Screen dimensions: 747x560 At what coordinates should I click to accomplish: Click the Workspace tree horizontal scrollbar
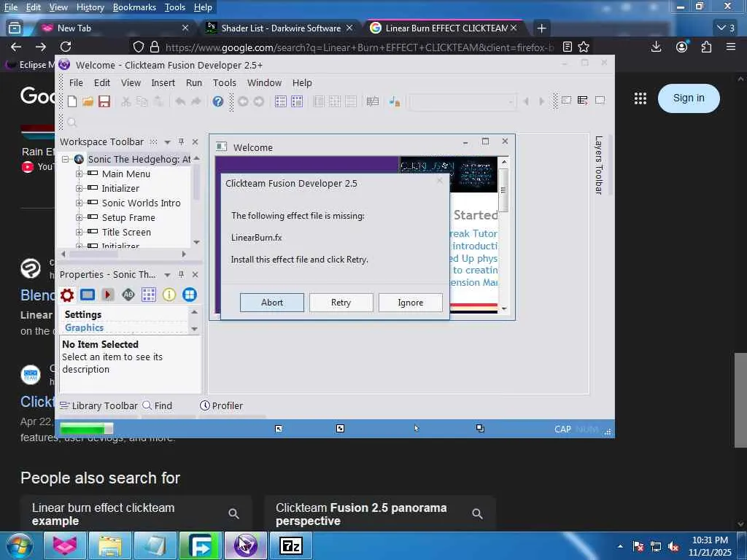click(124, 254)
